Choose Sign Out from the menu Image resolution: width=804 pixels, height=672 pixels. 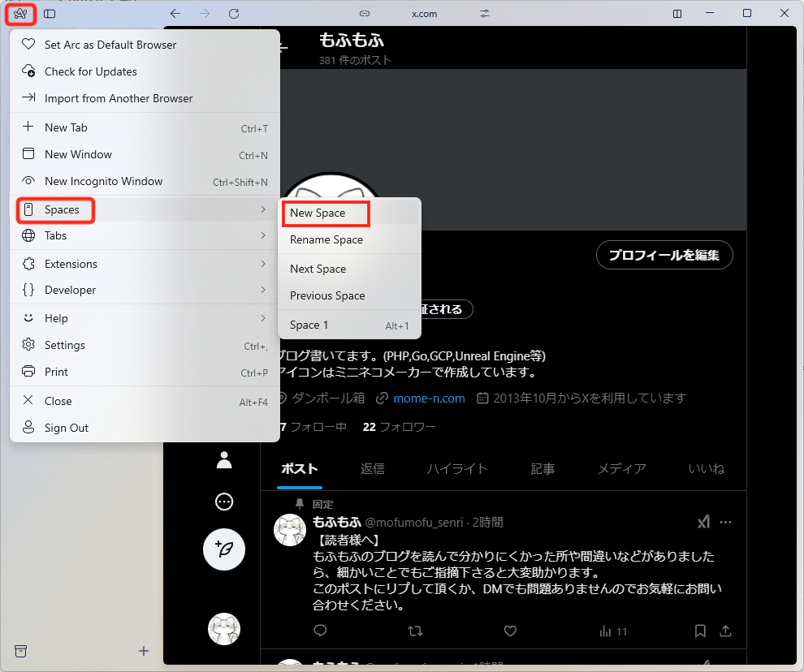[67, 428]
